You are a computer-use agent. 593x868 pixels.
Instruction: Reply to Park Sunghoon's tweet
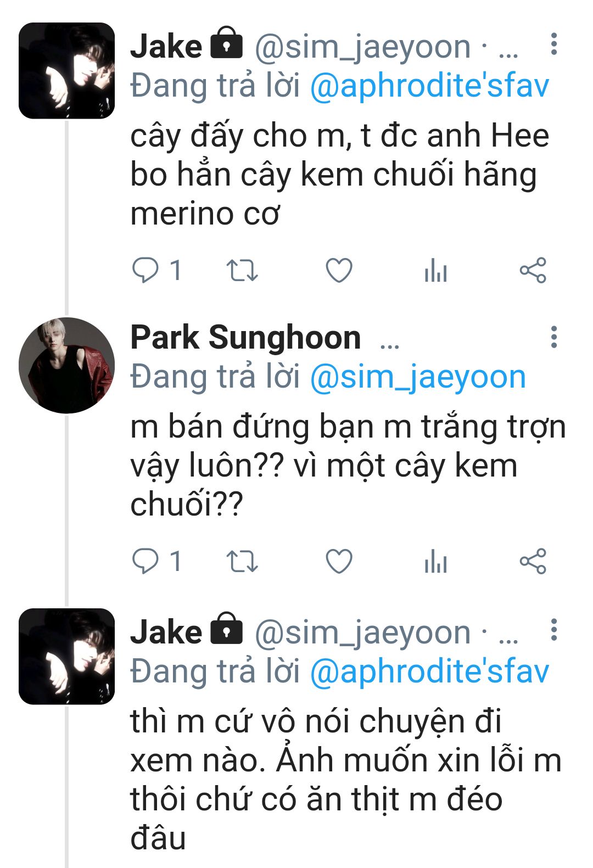(x=146, y=561)
